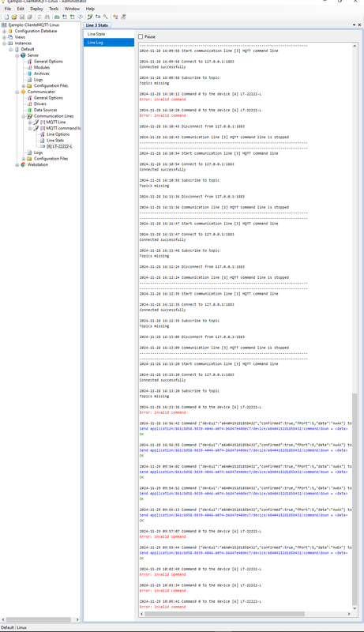
Task: Select Logs under Communicator
Action: (38, 152)
